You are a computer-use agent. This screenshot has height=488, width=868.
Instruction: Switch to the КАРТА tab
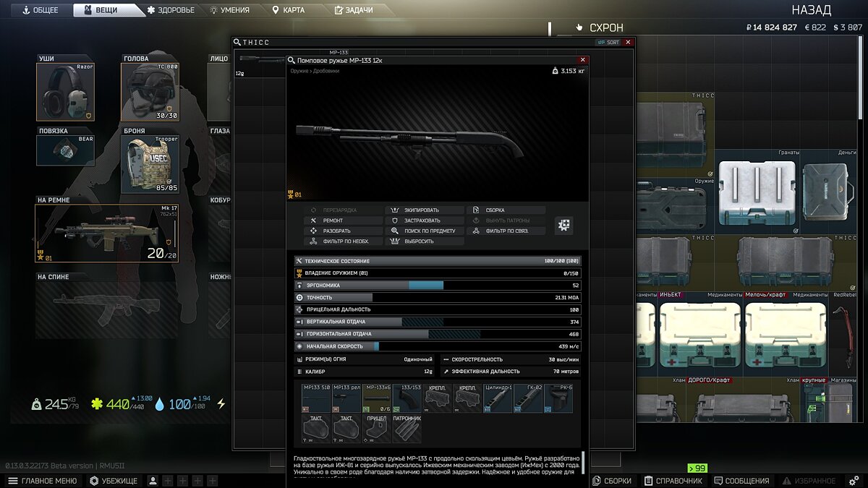289,10
